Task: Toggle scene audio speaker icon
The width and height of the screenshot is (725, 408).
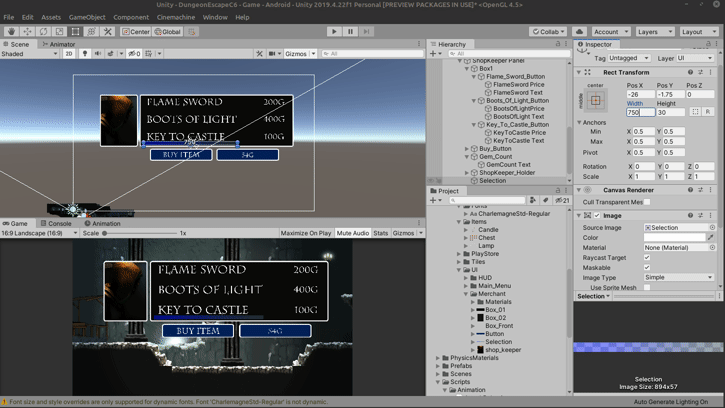Action: point(98,54)
